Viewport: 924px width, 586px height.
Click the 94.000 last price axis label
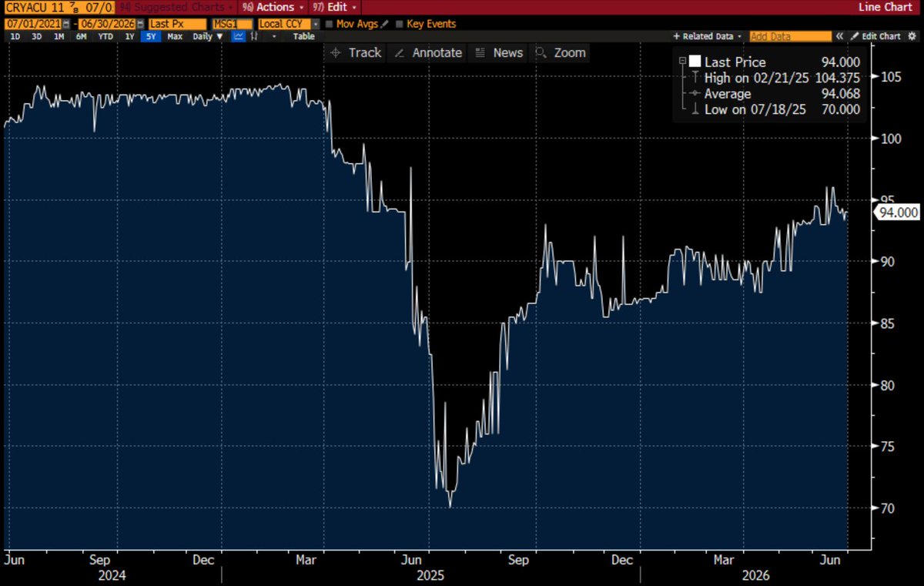[x=898, y=213]
